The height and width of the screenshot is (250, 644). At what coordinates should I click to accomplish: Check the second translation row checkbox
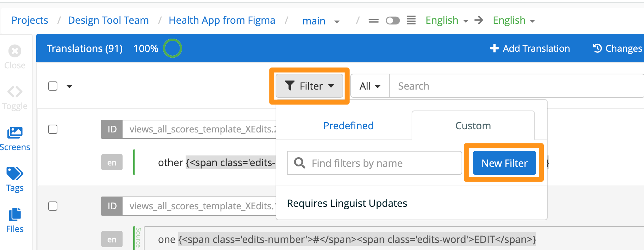pos(53,206)
